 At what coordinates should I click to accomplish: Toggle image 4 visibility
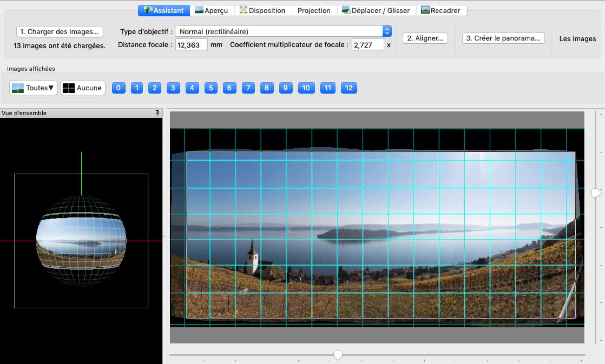[x=192, y=88]
